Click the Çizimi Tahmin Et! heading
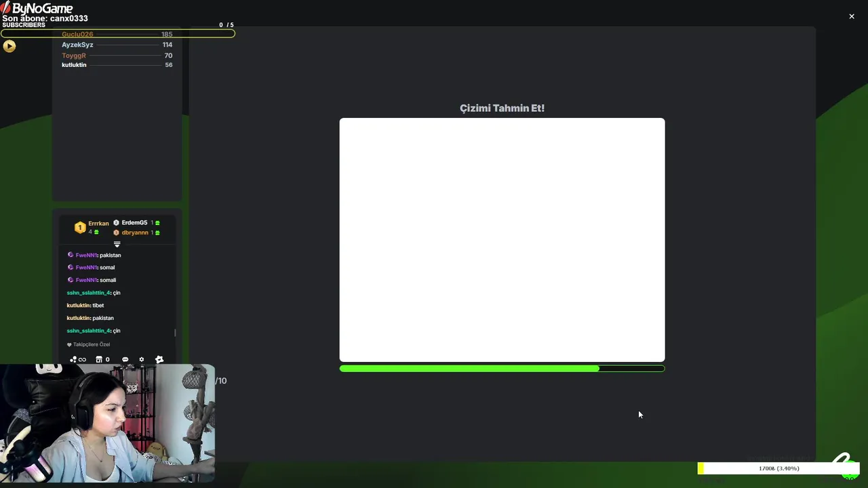Viewport: 868px width, 488px height. pyautogui.click(x=502, y=108)
